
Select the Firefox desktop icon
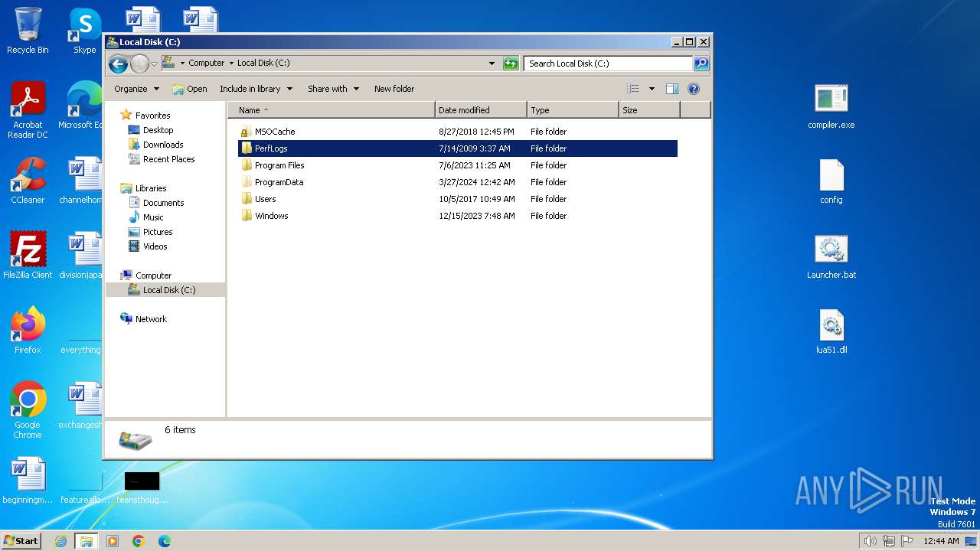click(x=28, y=331)
